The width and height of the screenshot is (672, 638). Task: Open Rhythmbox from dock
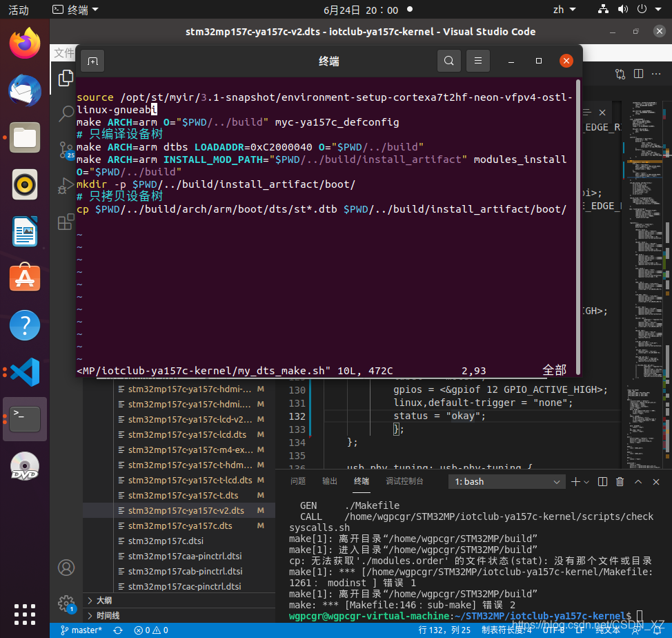tap(25, 184)
